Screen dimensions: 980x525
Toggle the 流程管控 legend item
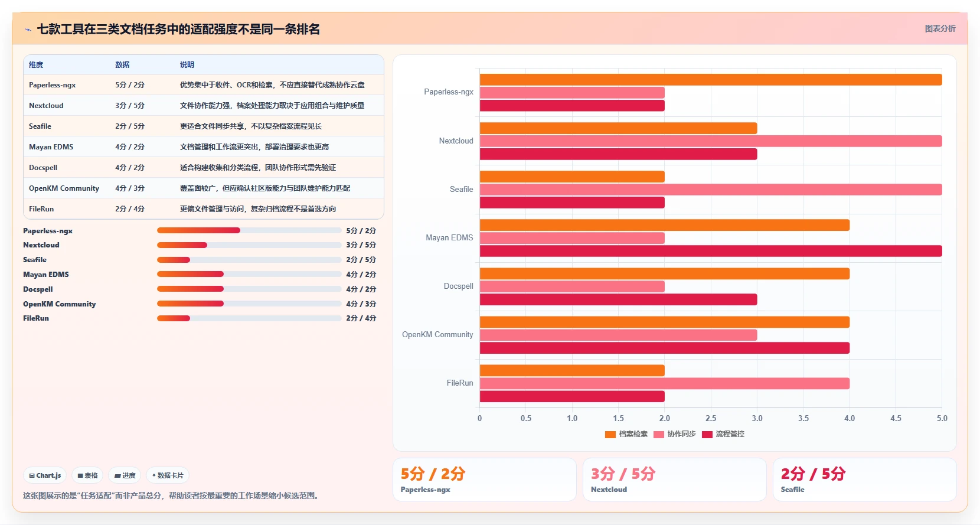(723, 434)
